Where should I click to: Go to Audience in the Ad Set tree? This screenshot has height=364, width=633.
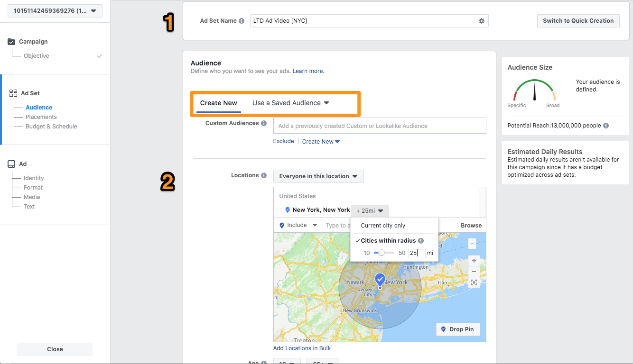(x=39, y=108)
